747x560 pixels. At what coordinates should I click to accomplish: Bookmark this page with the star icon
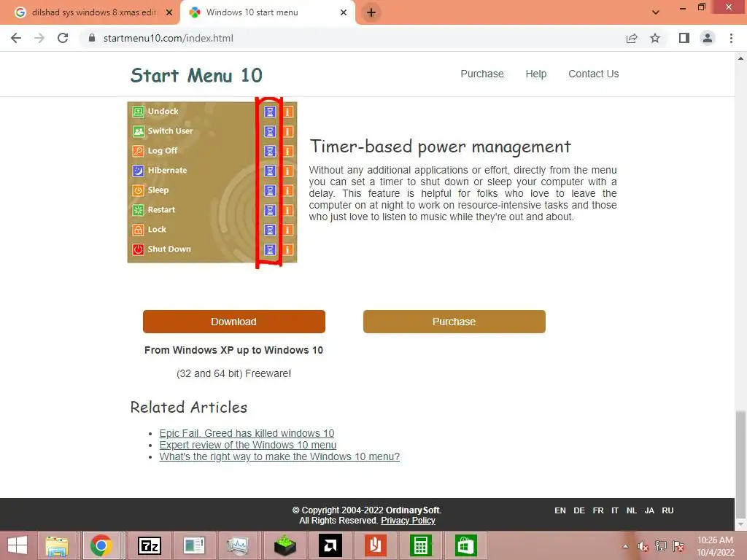point(655,38)
